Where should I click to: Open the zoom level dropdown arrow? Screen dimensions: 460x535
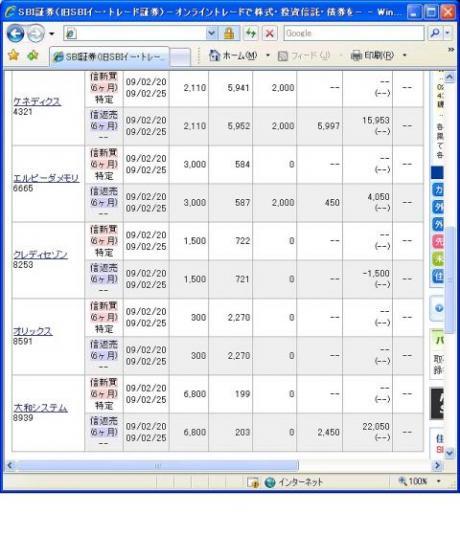coord(439,481)
